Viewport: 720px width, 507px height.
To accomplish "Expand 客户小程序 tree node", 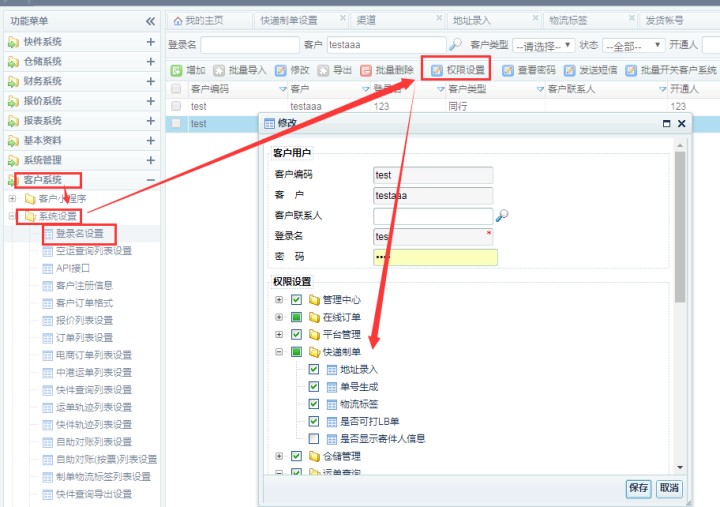I will 12,199.
